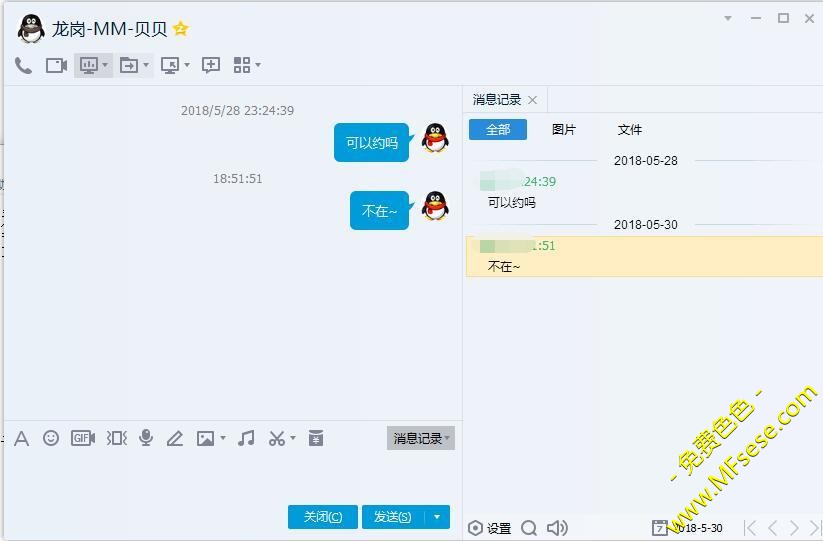Image resolution: width=823 pixels, height=541 pixels.
Task: Toggle the speaker sound icon
Action: pyautogui.click(x=557, y=528)
